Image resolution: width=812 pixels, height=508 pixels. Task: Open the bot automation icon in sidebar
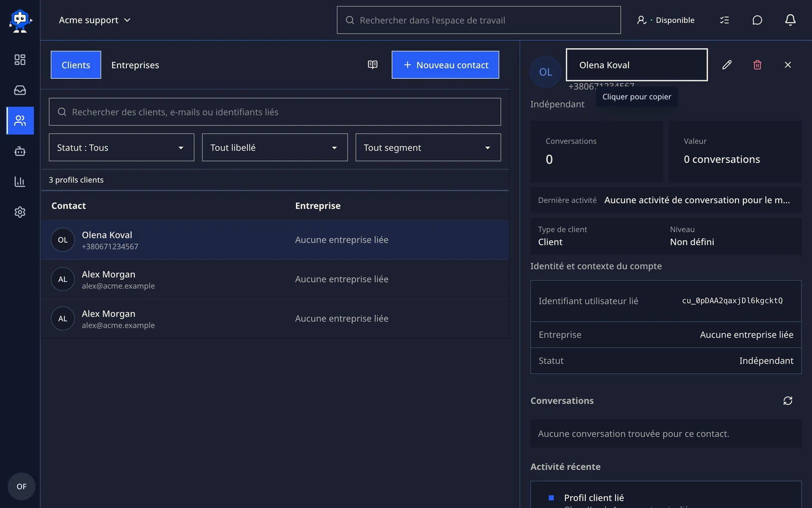[x=20, y=151]
